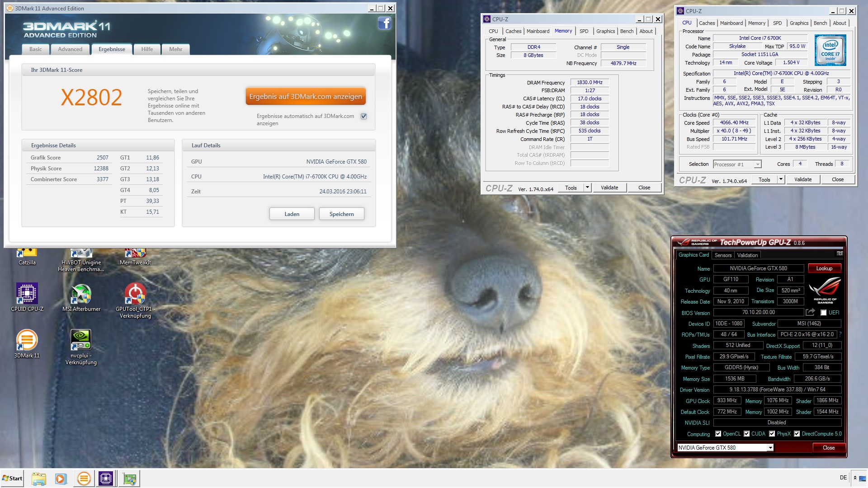868x488 pixels.
Task: Click the Grafik Score value 2507
Action: point(103,158)
